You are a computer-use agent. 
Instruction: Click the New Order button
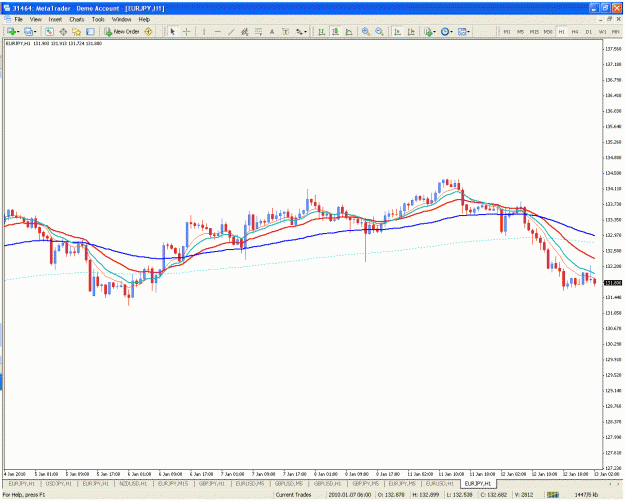(122, 31)
